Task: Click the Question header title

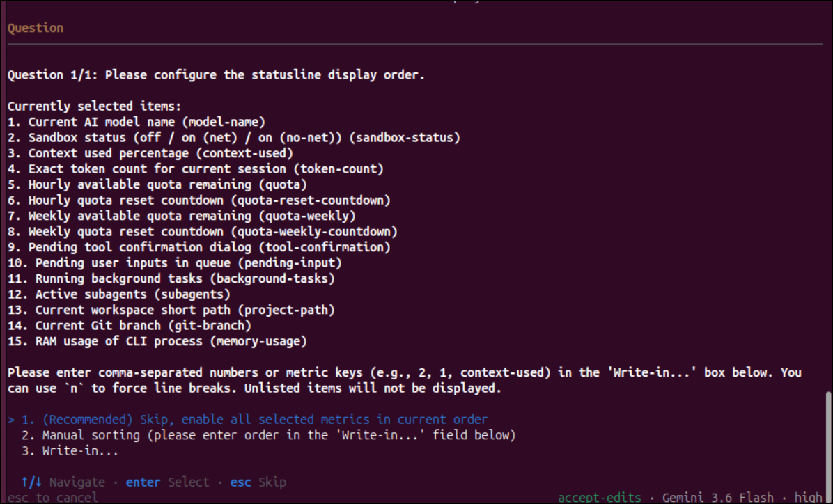Action: point(36,28)
